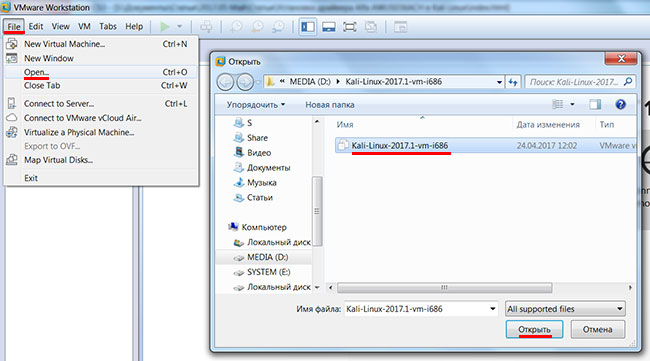
Task: Open the power options dropdown arrow
Action: (179, 27)
